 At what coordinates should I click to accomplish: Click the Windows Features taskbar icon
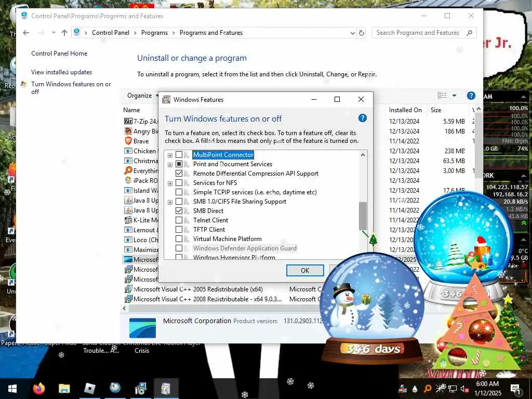coord(166,389)
